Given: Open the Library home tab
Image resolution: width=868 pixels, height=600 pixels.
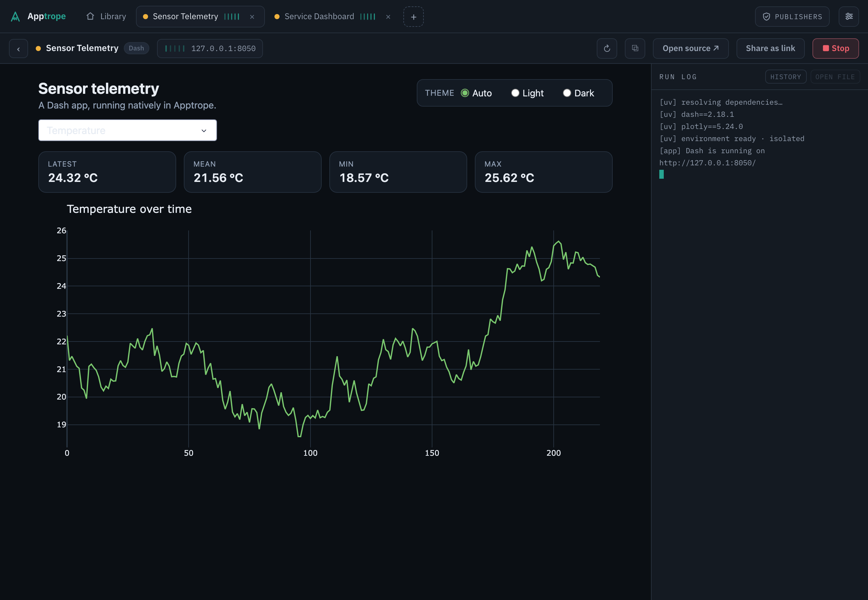Looking at the screenshot, I should coord(106,17).
